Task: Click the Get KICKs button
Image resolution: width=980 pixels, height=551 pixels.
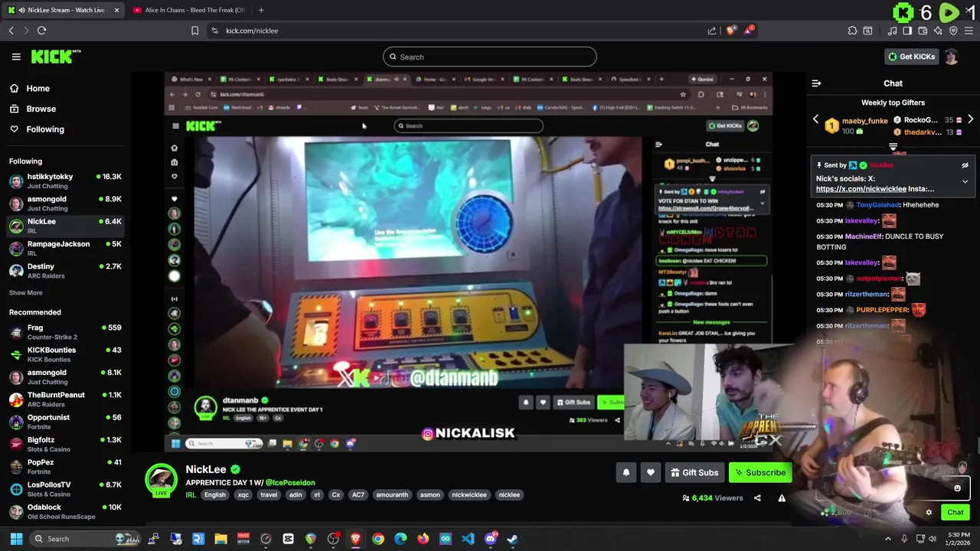Action: coord(911,57)
